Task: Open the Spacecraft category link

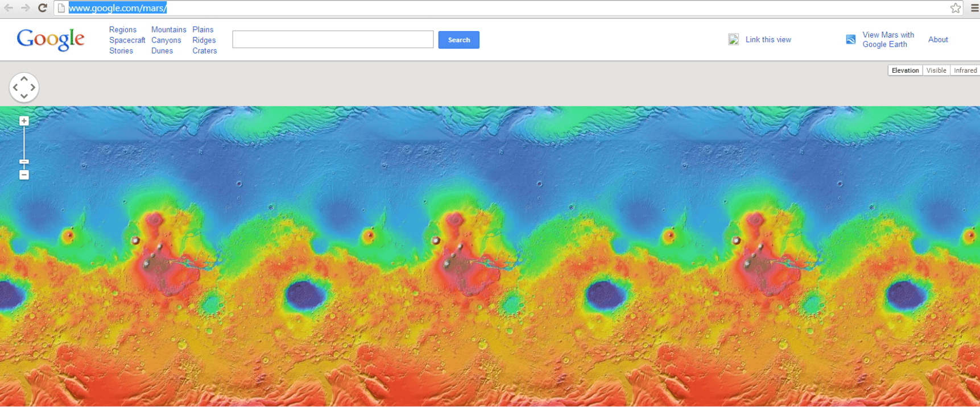Action: pyautogui.click(x=127, y=40)
